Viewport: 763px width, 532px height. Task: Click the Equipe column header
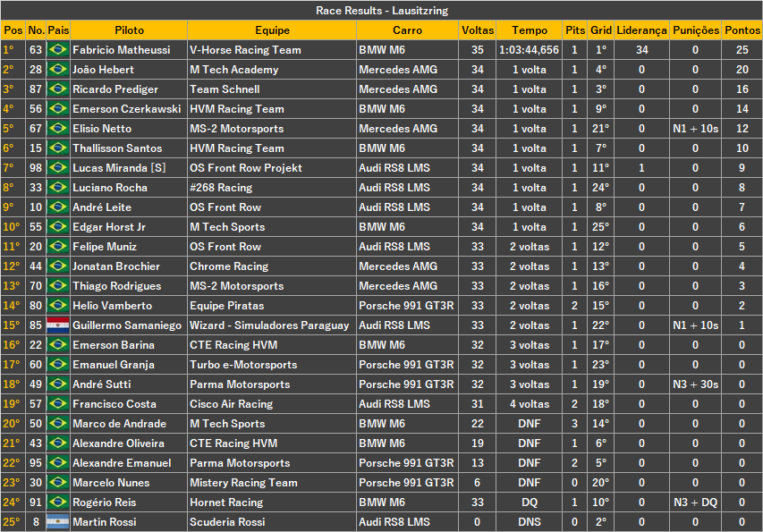(272, 30)
